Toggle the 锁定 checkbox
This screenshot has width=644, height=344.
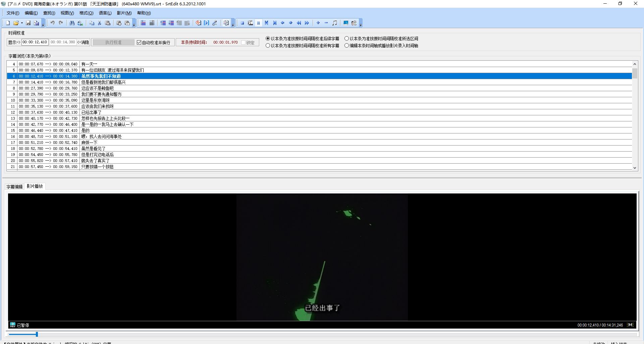tap(244, 42)
